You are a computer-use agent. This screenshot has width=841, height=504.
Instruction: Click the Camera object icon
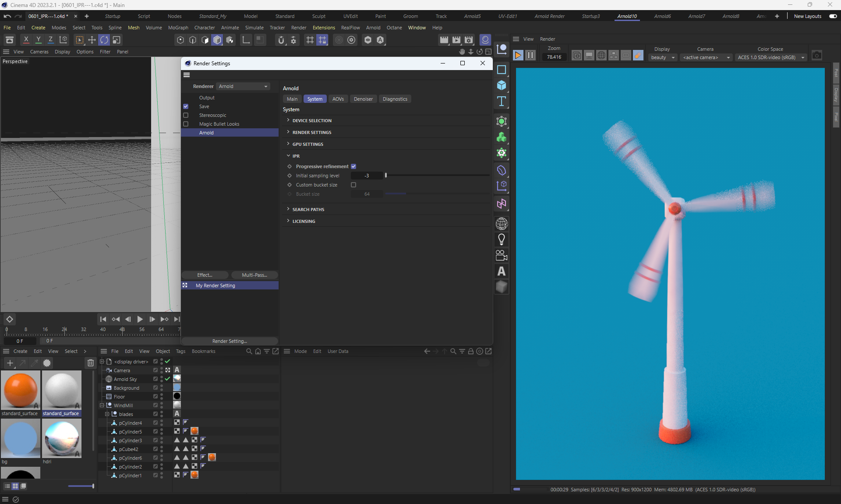tap(502, 255)
